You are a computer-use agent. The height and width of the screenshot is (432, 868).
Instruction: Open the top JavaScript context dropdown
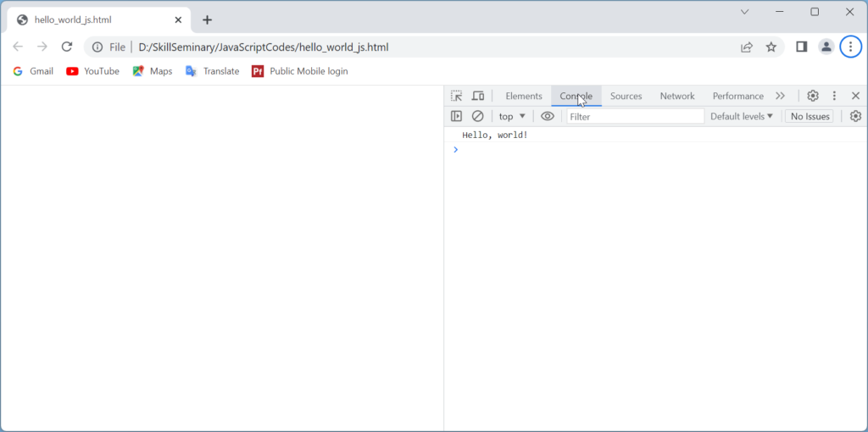coord(512,117)
